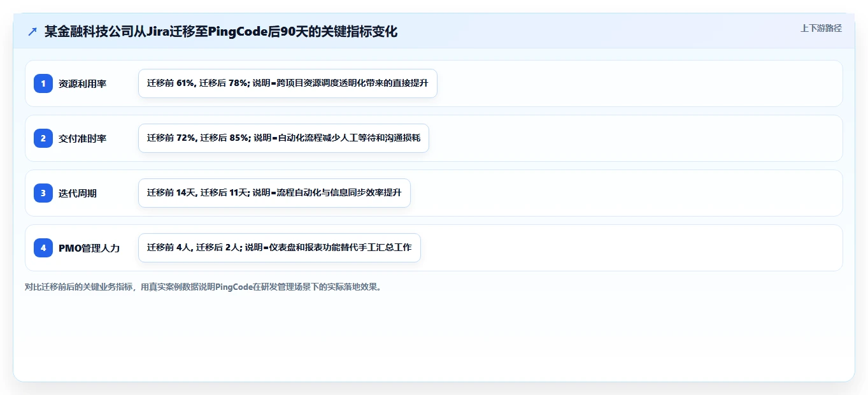Click the card title about Jira迁移至PingCode
This screenshot has width=868, height=395.
coord(221,32)
